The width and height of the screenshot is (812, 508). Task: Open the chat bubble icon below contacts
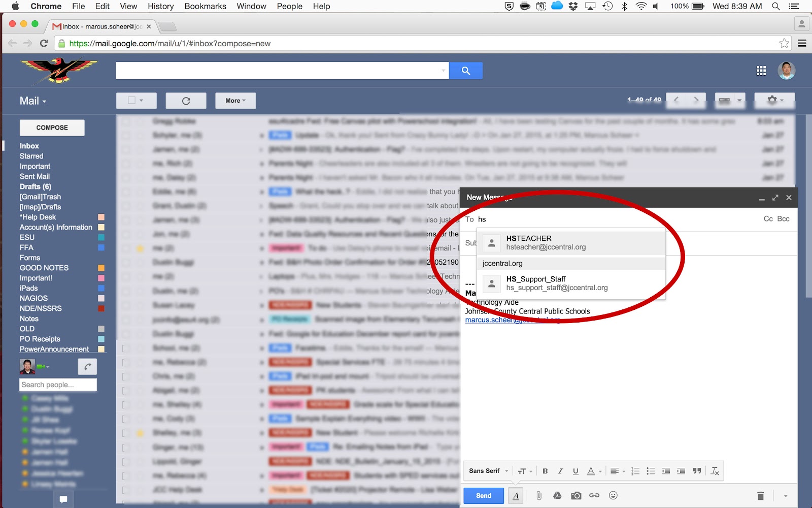[x=63, y=499]
